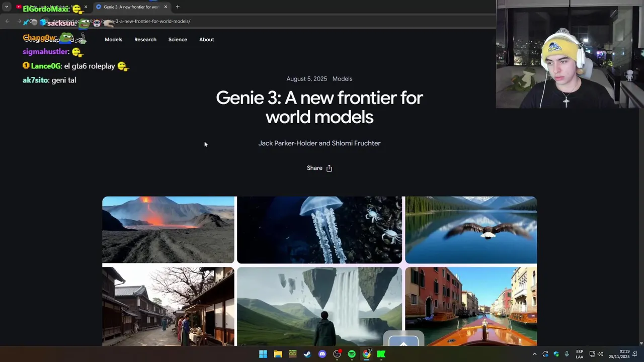This screenshot has height=362, width=644.
Task: Close the Genie 3 browser tab
Action: pyautogui.click(x=166, y=7)
